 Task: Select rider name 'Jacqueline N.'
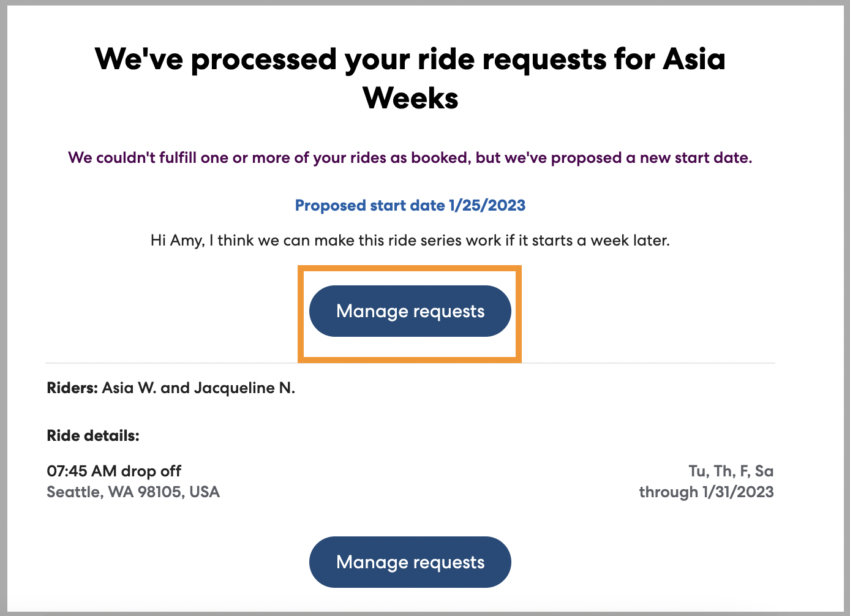click(x=244, y=388)
